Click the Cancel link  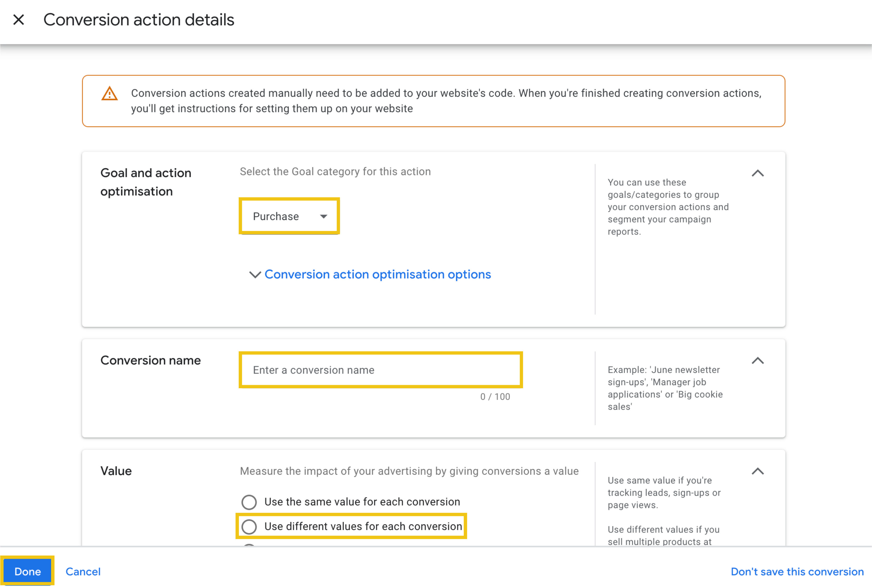click(83, 572)
